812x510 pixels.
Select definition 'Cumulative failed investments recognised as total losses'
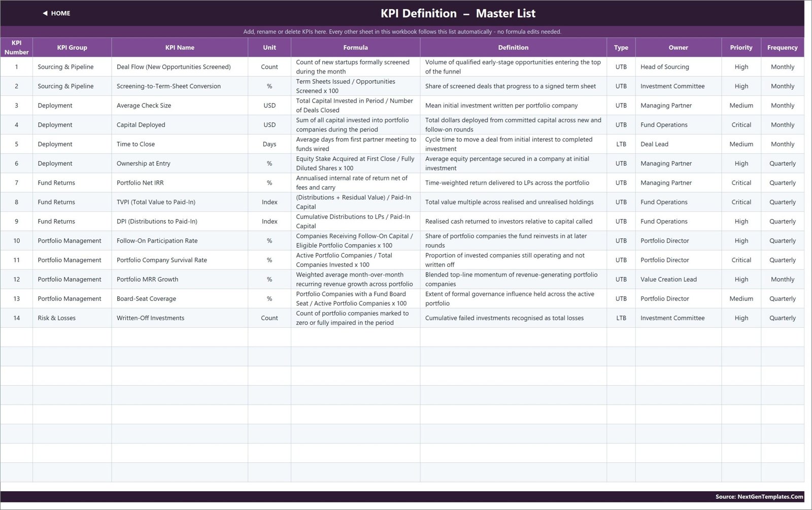pyautogui.click(x=513, y=318)
